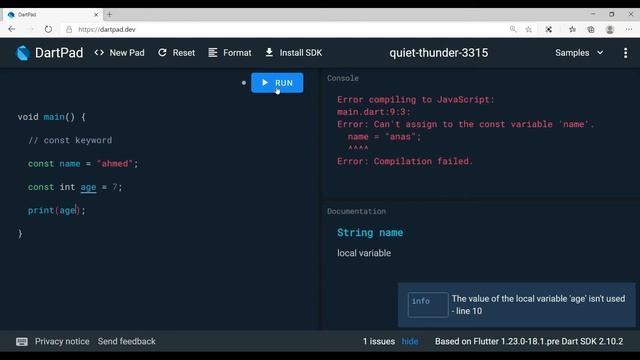
Task: Click the Reset button
Action: tap(176, 53)
